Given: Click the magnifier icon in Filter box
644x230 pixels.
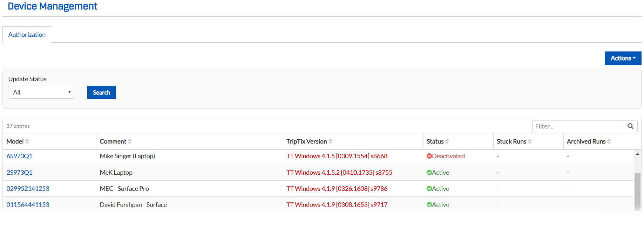Looking at the screenshot, I should click(630, 126).
